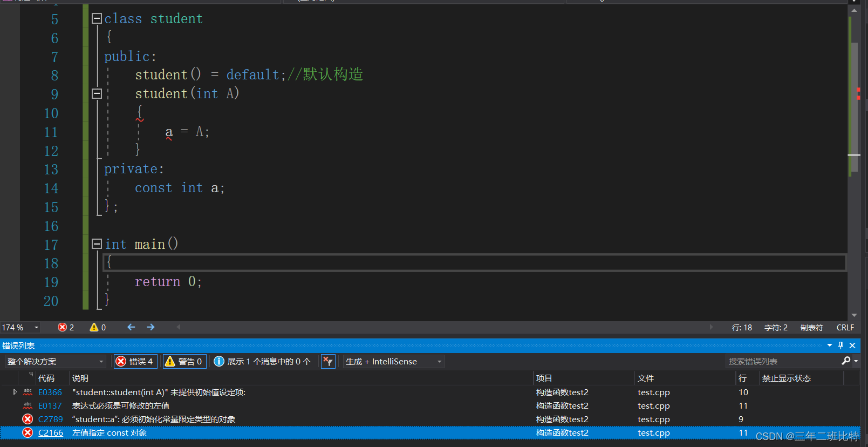The height and width of the screenshot is (447, 868).
Task: Click the 字符: 2 column indicator
Action: pyautogui.click(x=776, y=328)
